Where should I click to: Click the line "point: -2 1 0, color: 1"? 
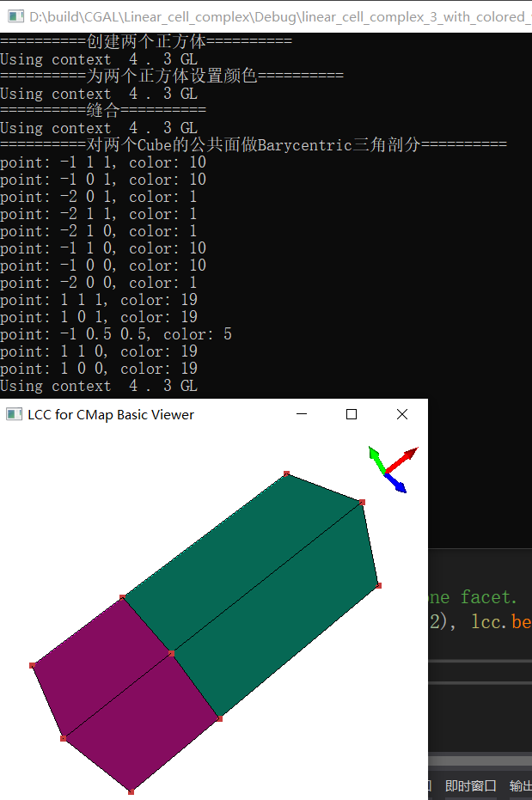(x=99, y=231)
